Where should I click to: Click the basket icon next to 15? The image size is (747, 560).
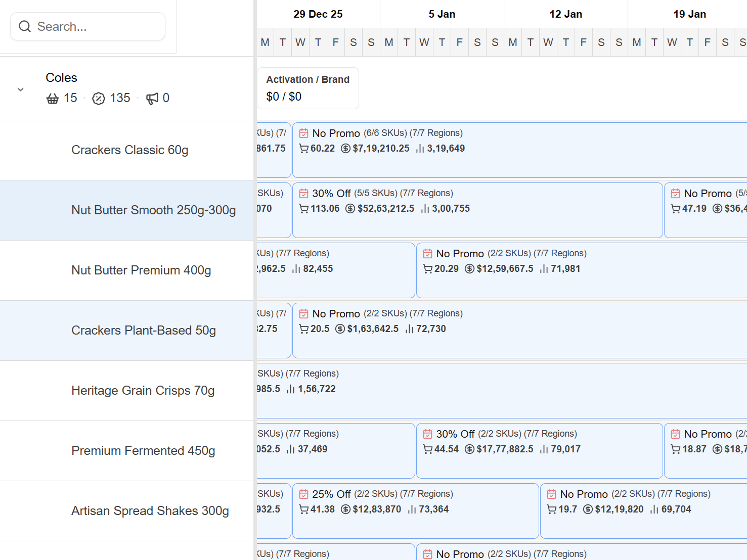pos(53,99)
